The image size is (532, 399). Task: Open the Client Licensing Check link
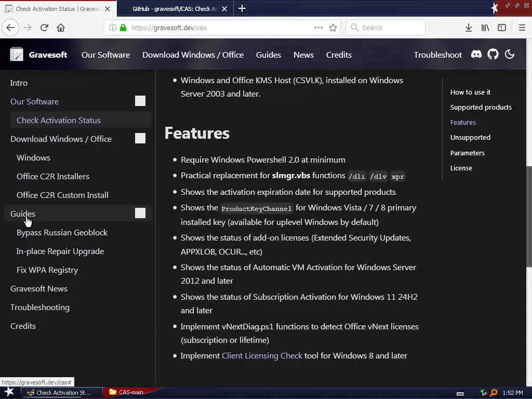tap(262, 355)
